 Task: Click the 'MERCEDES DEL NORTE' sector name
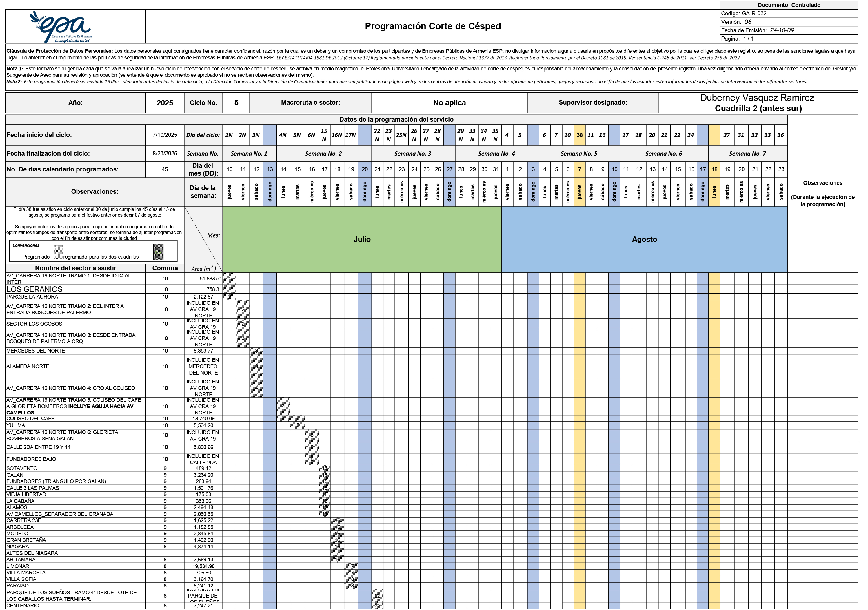pyautogui.click(x=36, y=351)
